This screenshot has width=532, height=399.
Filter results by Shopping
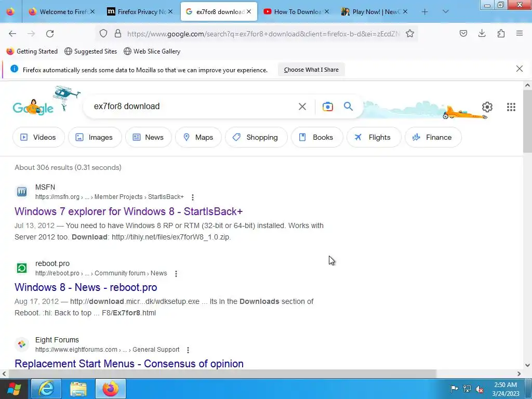pos(256,137)
